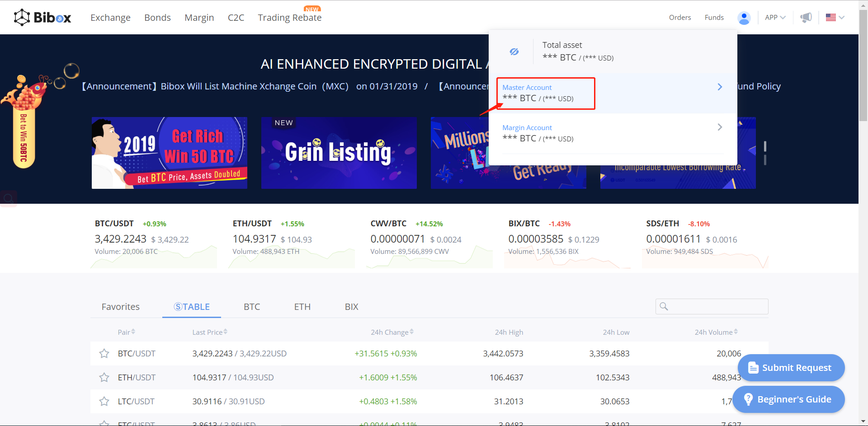
Task: Open the Exchange menu
Action: (x=110, y=18)
